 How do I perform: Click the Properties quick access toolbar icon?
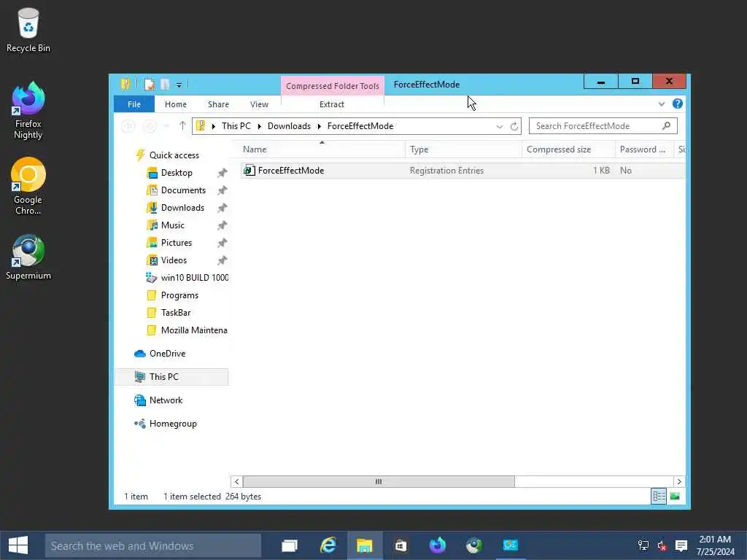[150, 85]
